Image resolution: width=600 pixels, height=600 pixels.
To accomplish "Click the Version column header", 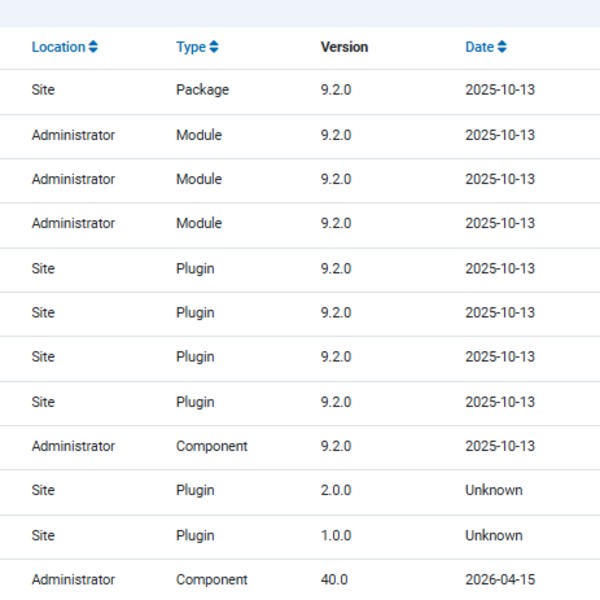I will click(344, 47).
